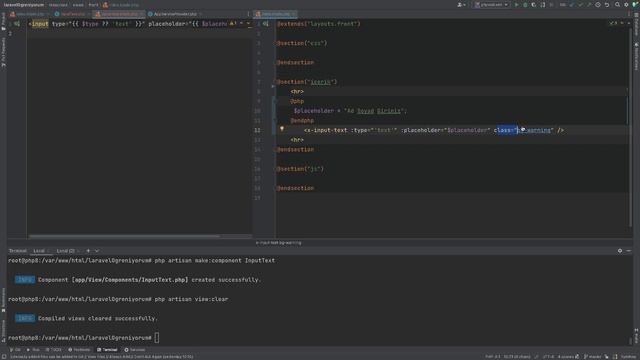Click the input tag in left editor
Screen dimensions: 640x360
40,24
